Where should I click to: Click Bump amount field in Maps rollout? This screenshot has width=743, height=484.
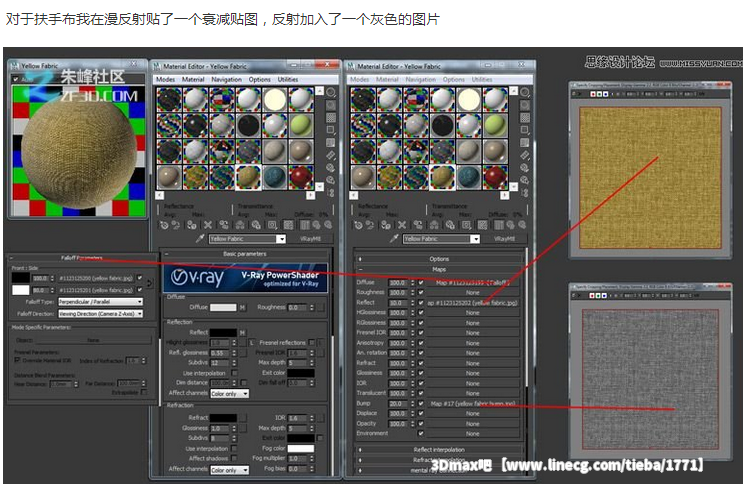click(x=398, y=403)
